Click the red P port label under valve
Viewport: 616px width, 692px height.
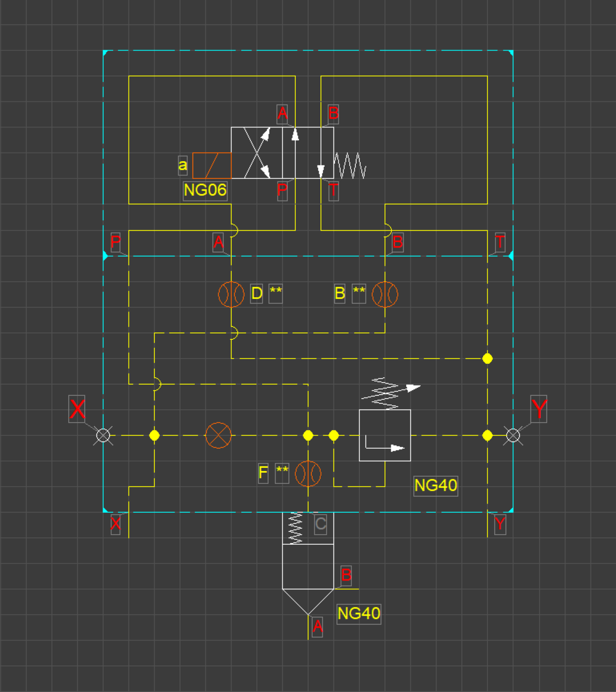(x=282, y=190)
